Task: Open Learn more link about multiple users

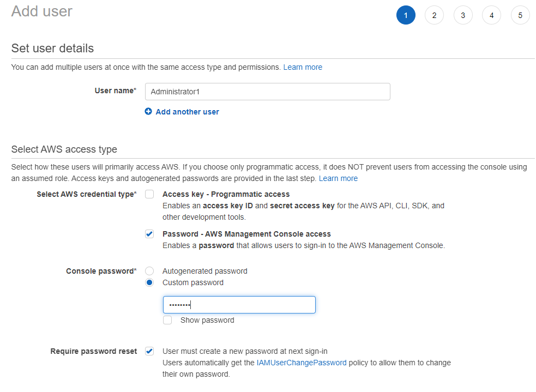Action: click(303, 67)
